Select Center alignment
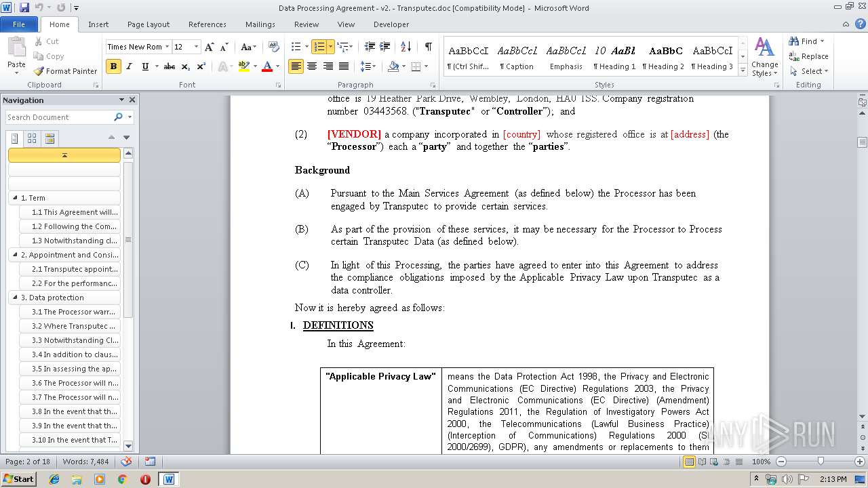Screen dimensions: 868x488 point(312,66)
